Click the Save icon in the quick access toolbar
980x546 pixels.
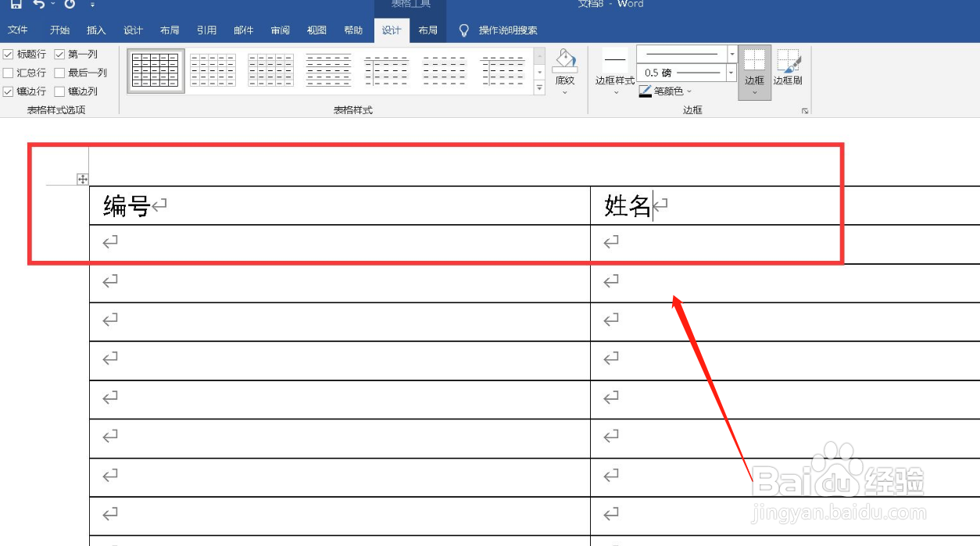point(16,4)
